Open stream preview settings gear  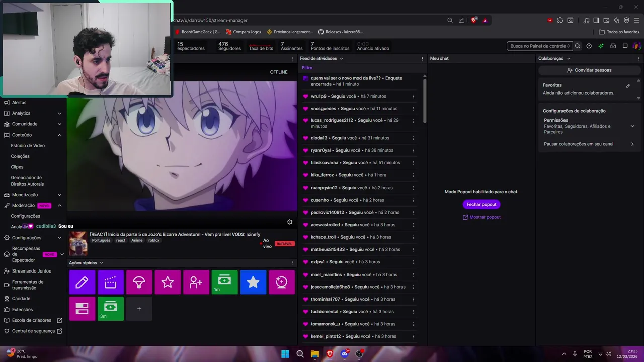point(290,222)
